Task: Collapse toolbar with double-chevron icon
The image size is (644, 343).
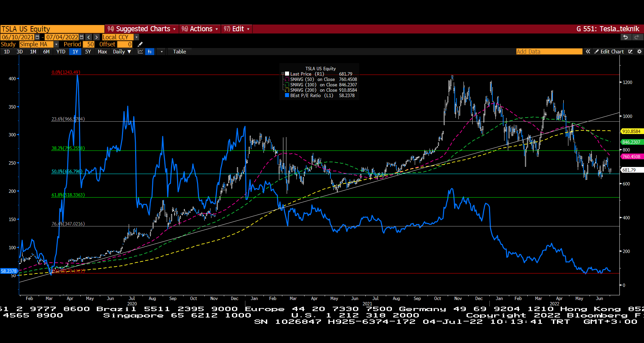Action: pos(588,52)
